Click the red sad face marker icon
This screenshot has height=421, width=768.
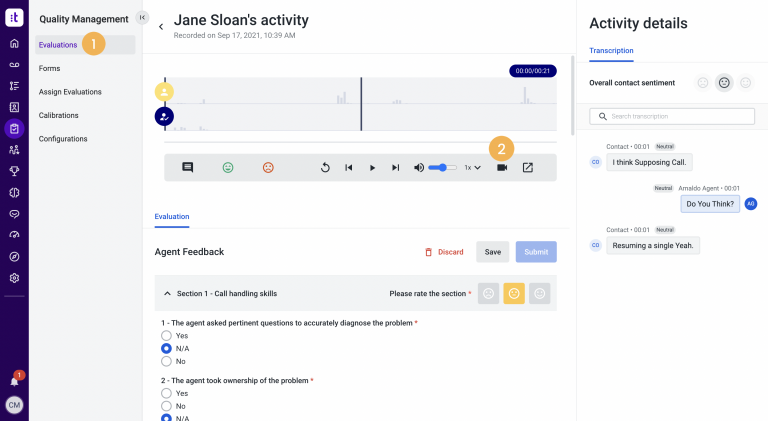pos(268,168)
